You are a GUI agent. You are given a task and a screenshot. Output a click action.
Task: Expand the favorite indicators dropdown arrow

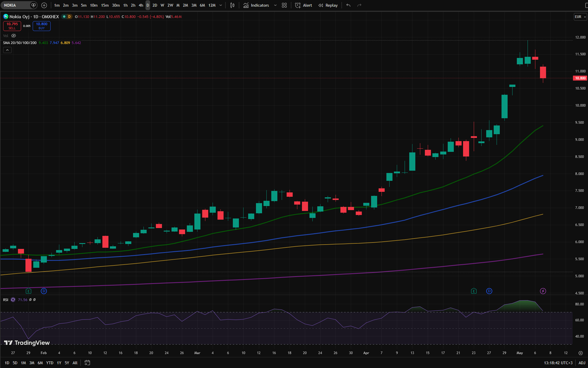pyautogui.click(x=275, y=5)
